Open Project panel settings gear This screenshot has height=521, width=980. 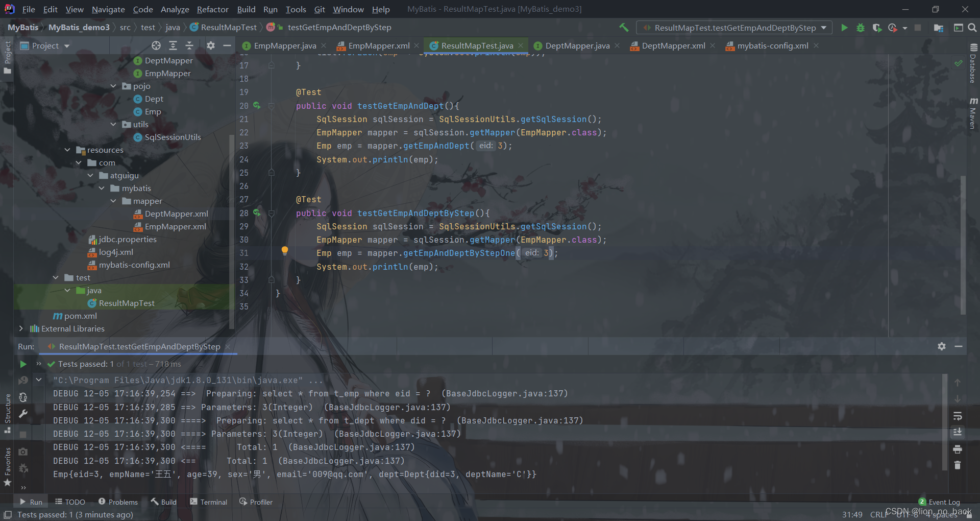point(211,45)
